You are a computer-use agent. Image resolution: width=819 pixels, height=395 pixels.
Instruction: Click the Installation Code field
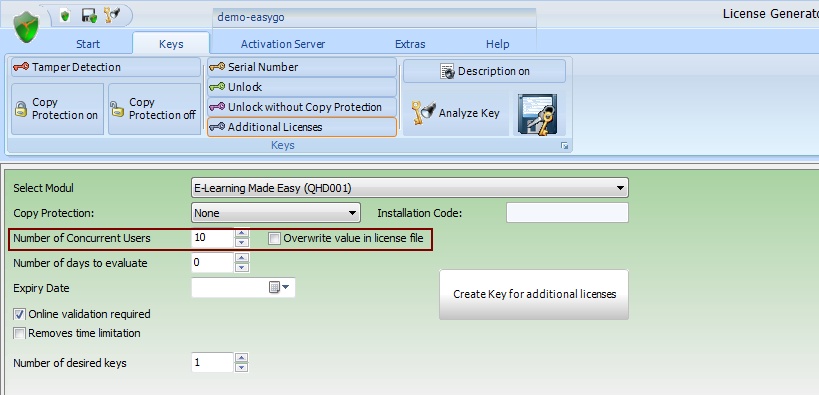click(567, 213)
